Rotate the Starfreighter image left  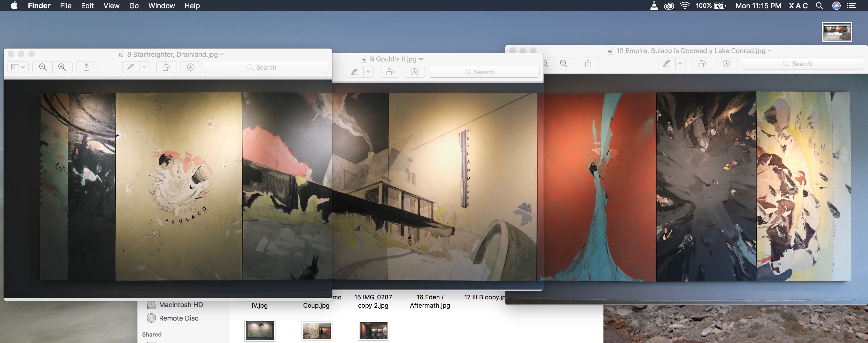click(166, 67)
